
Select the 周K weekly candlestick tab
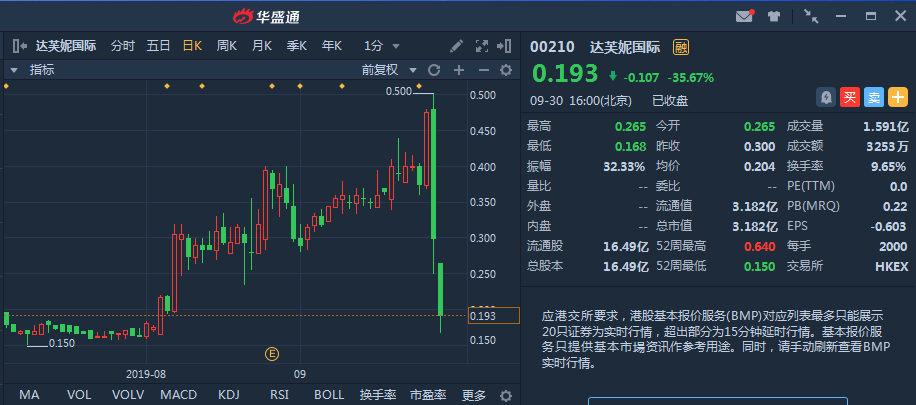tap(227, 46)
